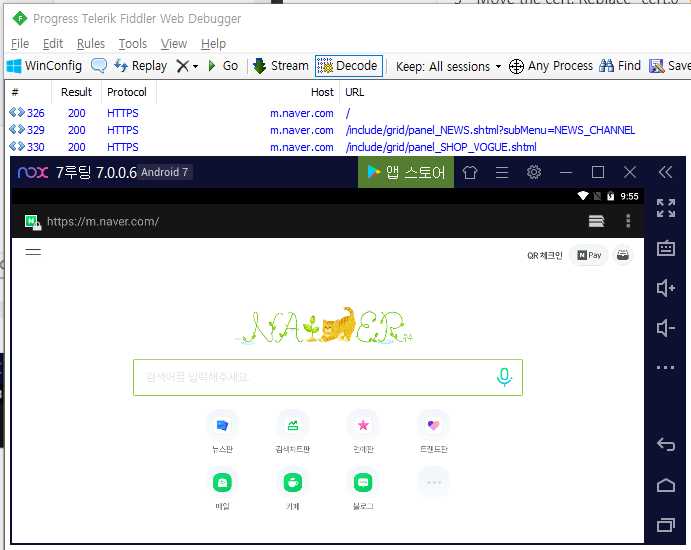Click the Go button in Fiddler
The image size is (691, 550).
tap(223, 66)
